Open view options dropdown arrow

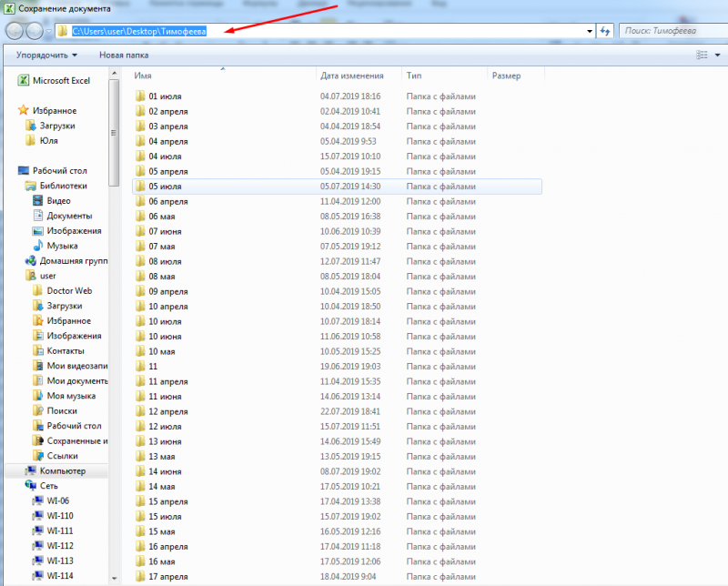717,55
